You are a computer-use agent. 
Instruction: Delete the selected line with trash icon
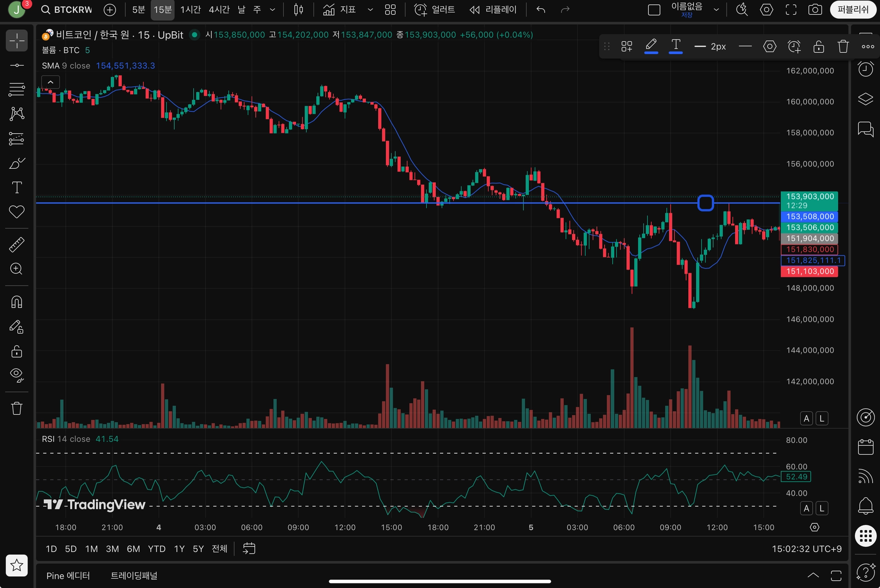click(843, 46)
